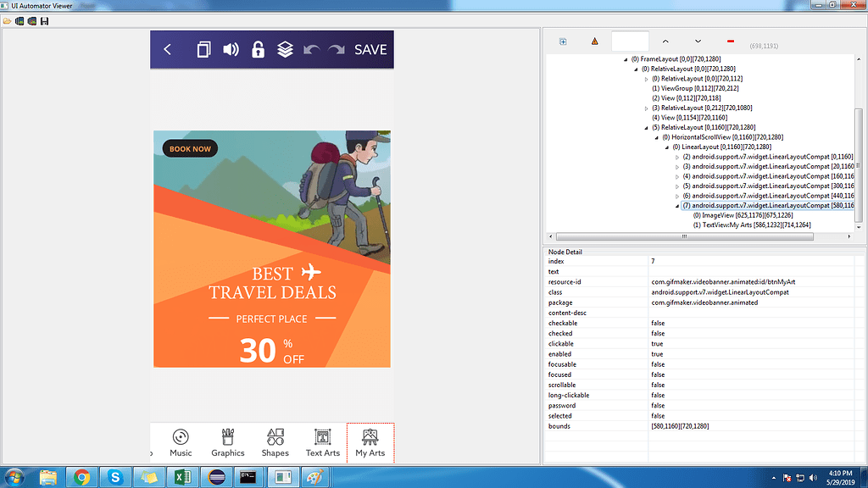Select the Shapes tab in the bottom bar
Screen dimensions: 868x488
click(275, 443)
